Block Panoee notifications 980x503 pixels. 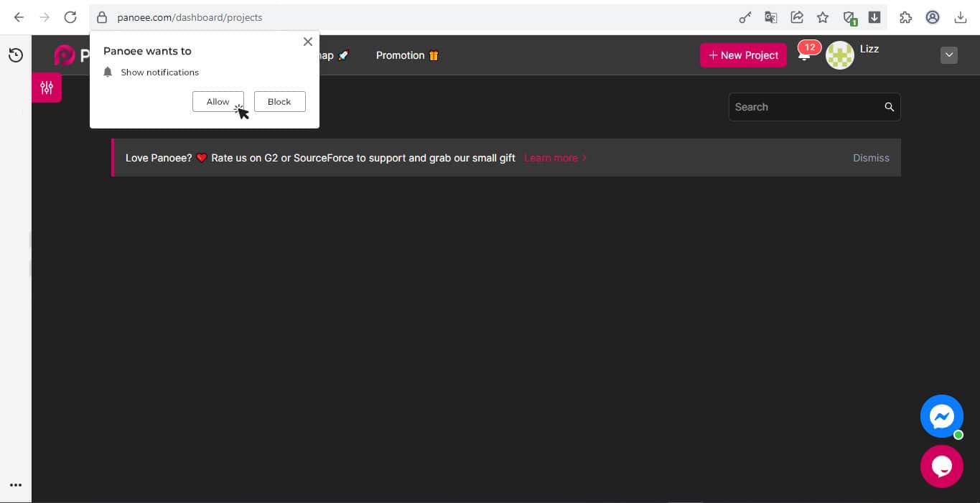[279, 102]
